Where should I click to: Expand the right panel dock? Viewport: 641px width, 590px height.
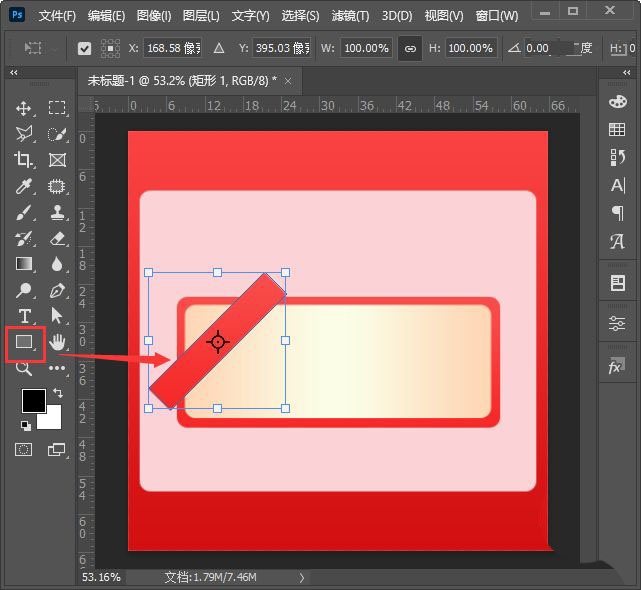click(x=627, y=72)
